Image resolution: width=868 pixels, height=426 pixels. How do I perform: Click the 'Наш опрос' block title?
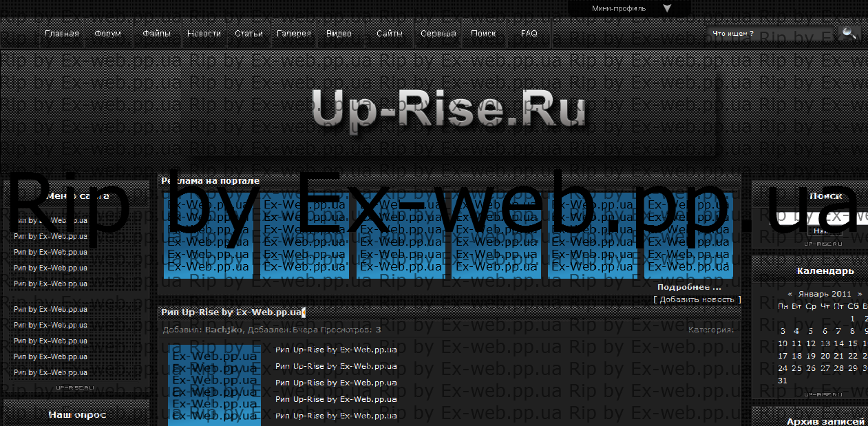77,414
